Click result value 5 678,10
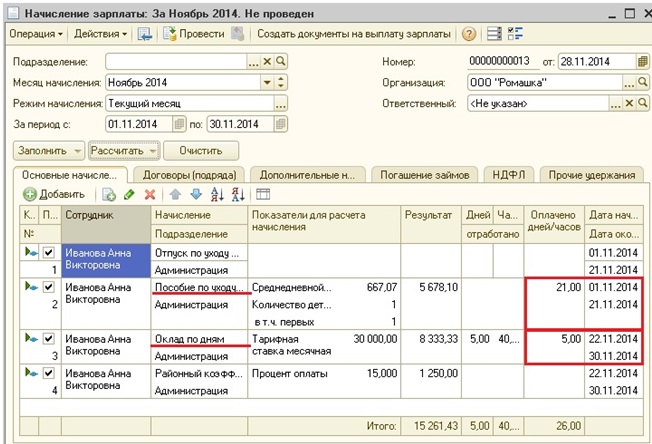Screen dimensions: 652x444 click(x=438, y=287)
